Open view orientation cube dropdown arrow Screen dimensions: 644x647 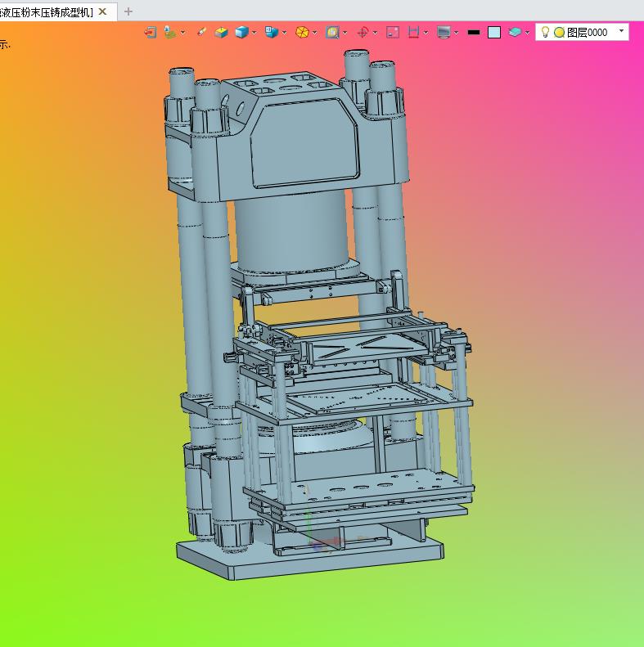285,33
